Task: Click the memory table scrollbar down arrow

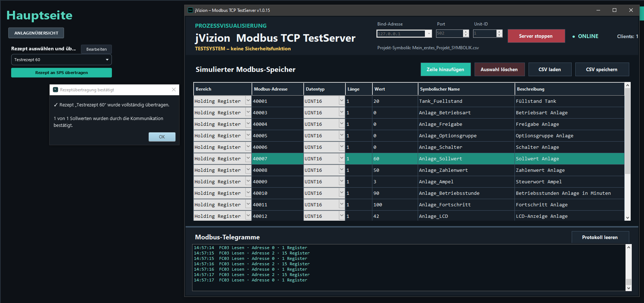Action: click(x=627, y=217)
